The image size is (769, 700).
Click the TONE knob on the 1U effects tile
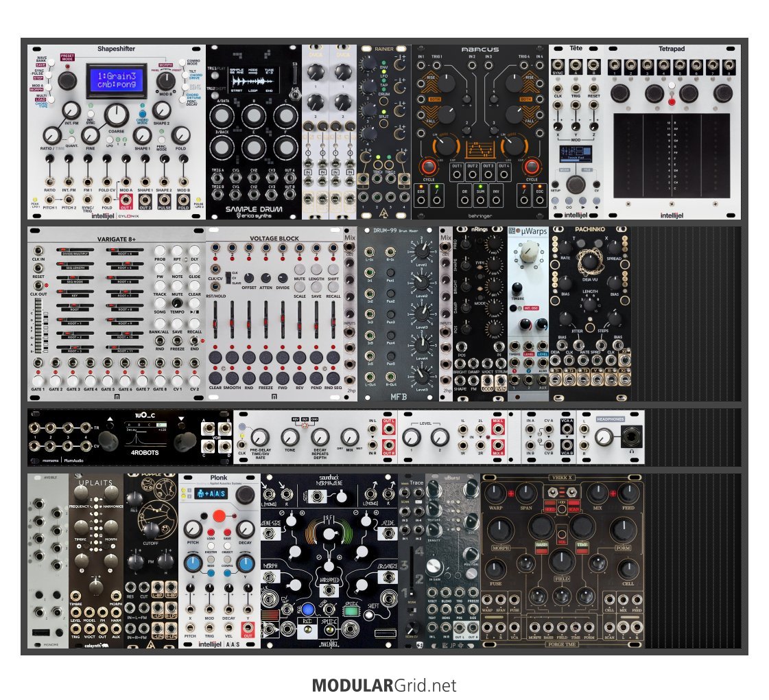(x=290, y=436)
